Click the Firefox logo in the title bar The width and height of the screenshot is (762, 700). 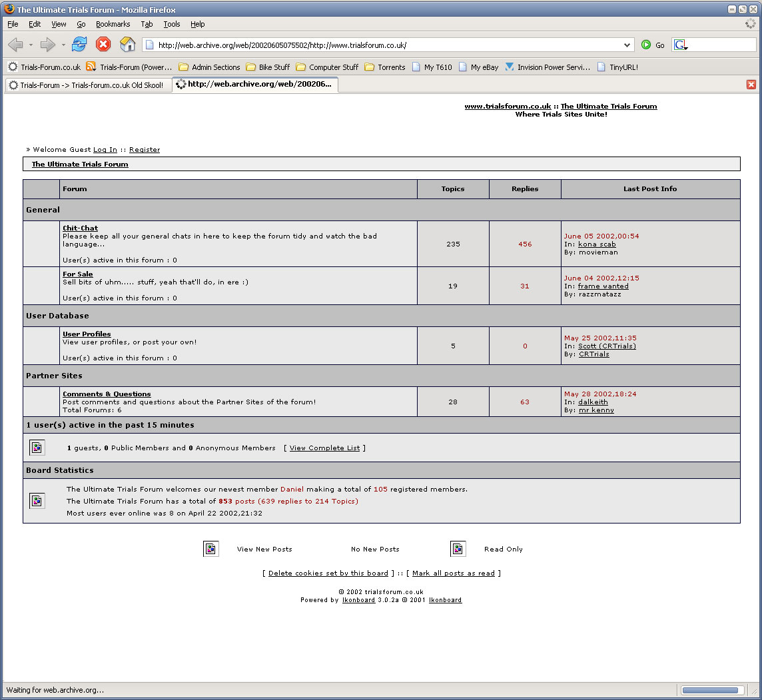[x=9, y=9]
